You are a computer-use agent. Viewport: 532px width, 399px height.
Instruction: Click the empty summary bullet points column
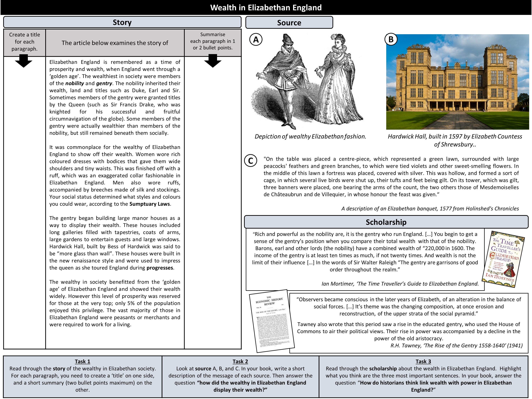pos(213,204)
